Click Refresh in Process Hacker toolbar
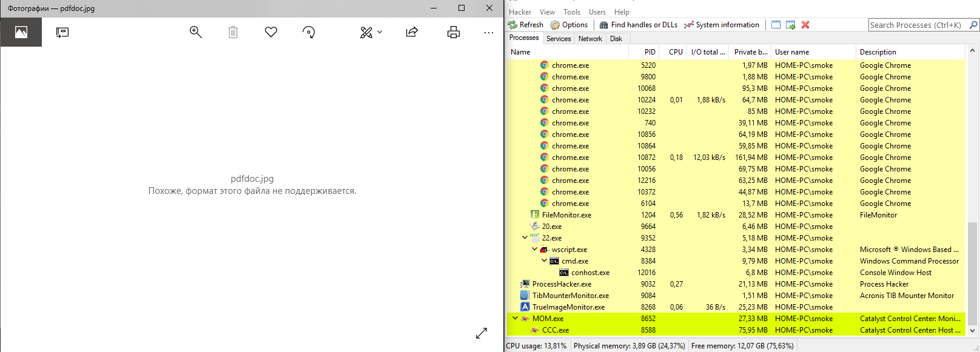 pos(525,25)
